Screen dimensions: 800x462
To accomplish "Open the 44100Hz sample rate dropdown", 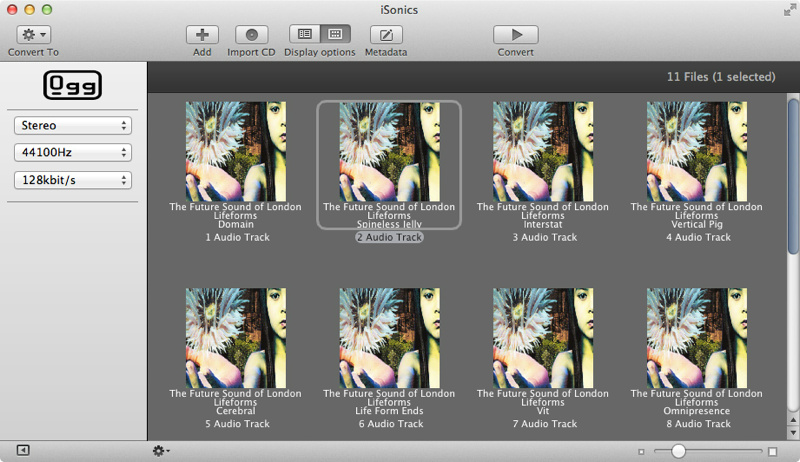I will click(x=73, y=153).
